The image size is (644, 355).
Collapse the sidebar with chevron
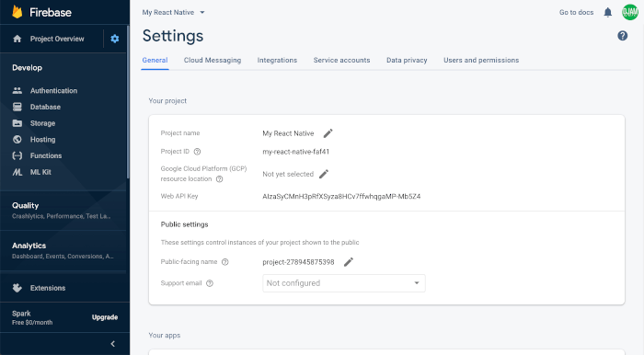[x=113, y=344]
